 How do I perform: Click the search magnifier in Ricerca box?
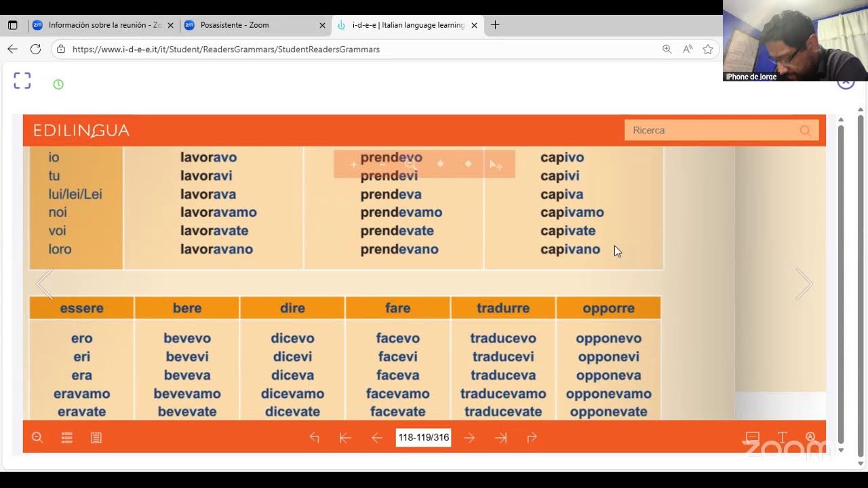point(805,130)
